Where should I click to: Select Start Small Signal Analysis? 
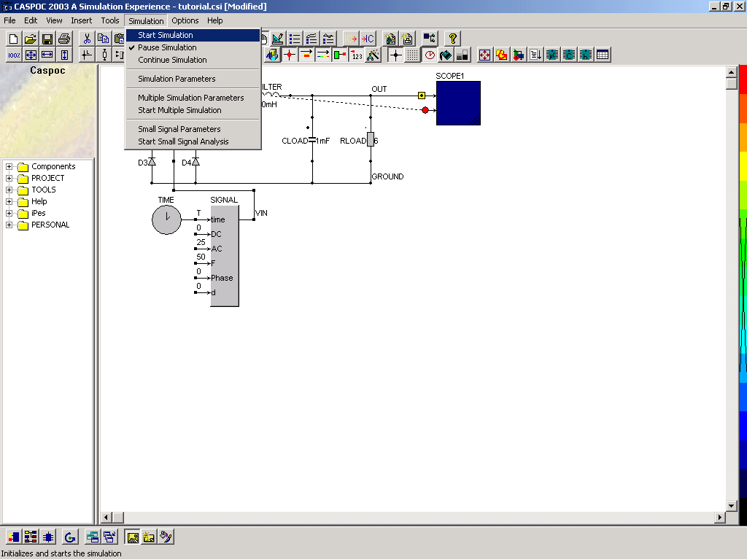[x=193, y=142]
